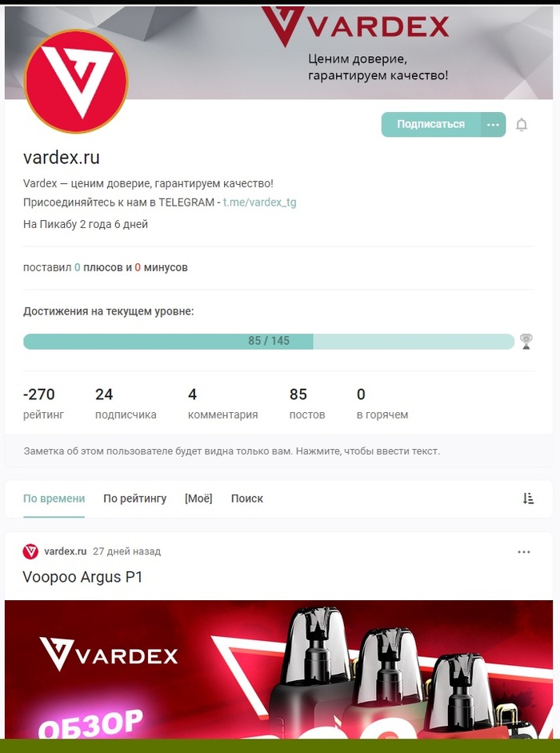Switch to the По рейтингу tab
Image resolution: width=560 pixels, height=753 pixels.
tap(135, 499)
